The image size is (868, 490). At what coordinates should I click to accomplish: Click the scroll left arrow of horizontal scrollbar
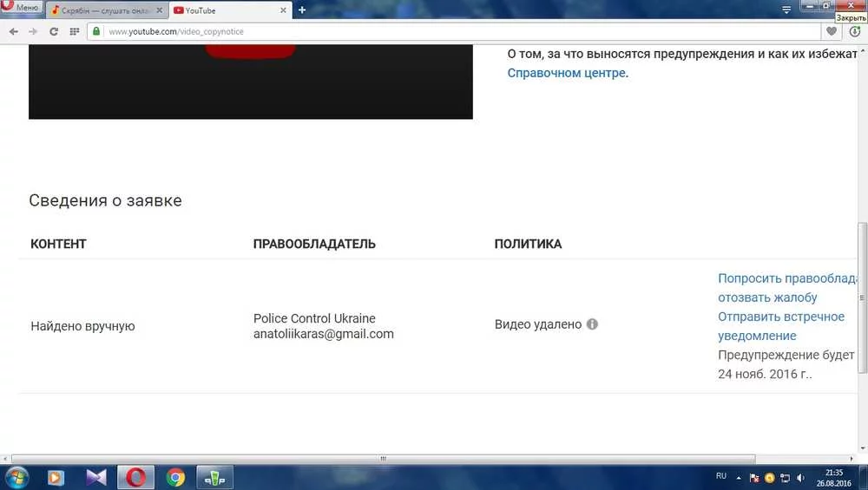5,459
